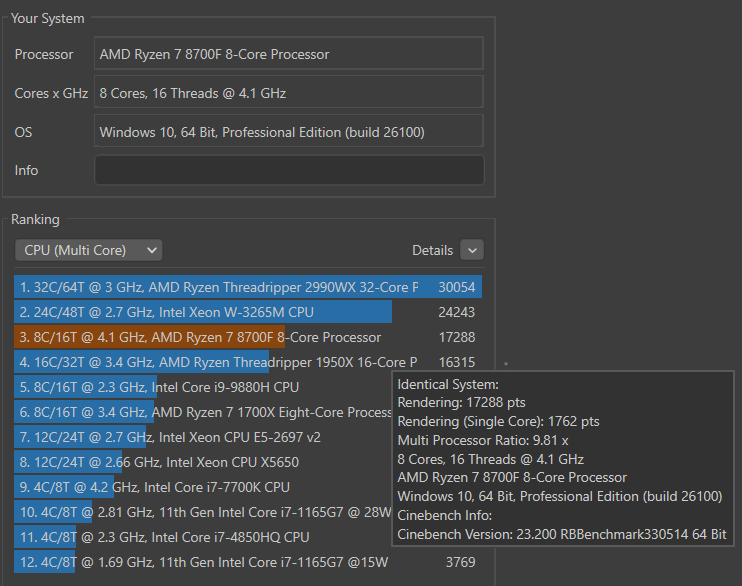This screenshot has height=586, width=742.
Task: Click the Your System group title
Action: [x=47, y=18]
